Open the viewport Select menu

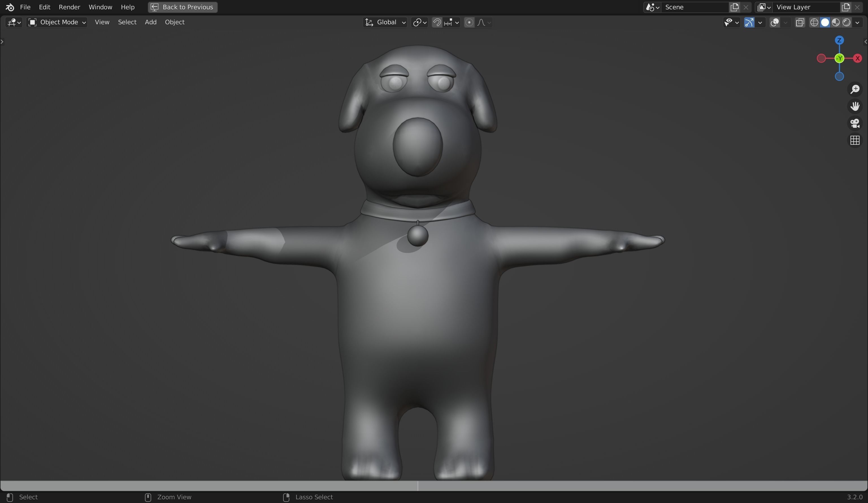tap(127, 22)
